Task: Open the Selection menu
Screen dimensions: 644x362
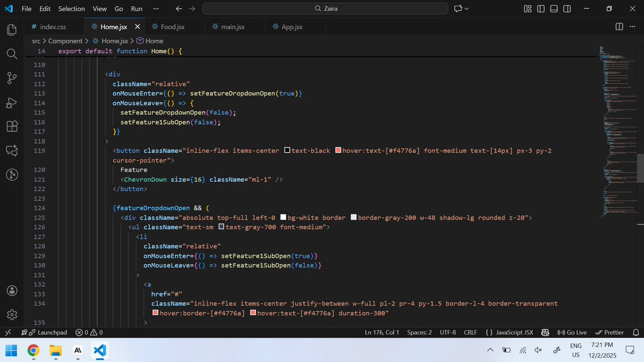Action: tap(71, 9)
